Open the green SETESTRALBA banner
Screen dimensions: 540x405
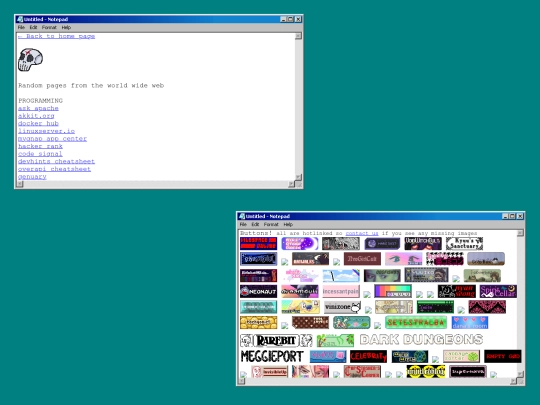416,322
